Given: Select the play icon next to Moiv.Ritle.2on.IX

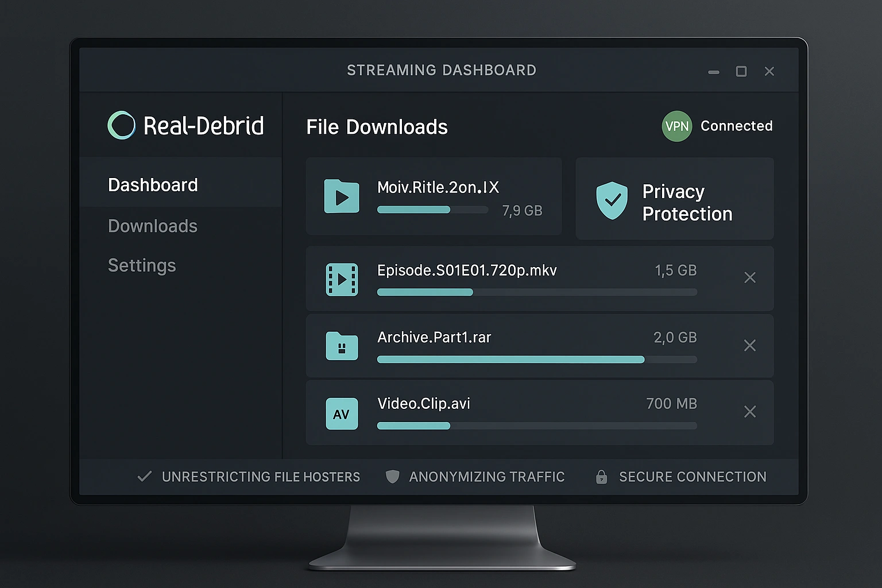Looking at the screenshot, I should [x=342, y=196].
